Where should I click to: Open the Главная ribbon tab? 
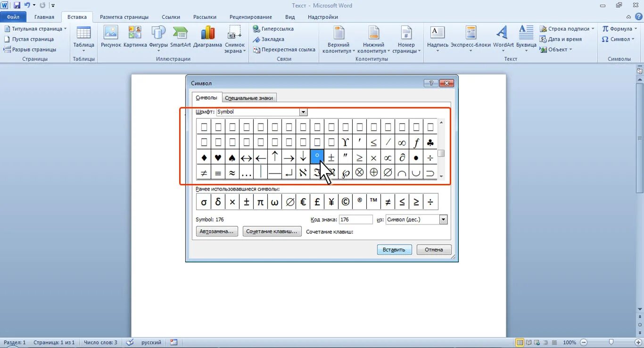coord(44,17)
